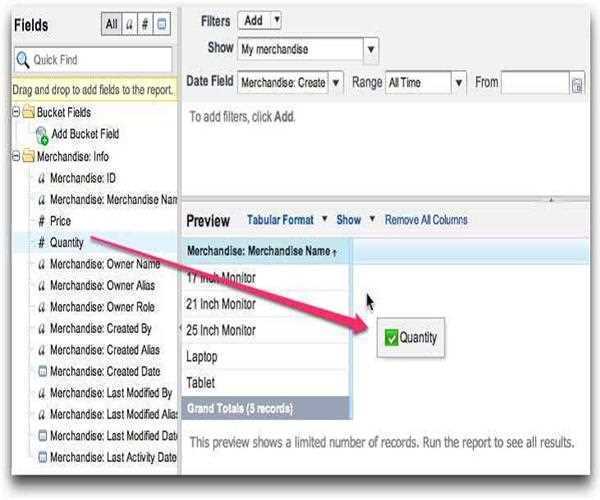This screenshot has width=600, height=500.
Task: Show All field types toggle
Action: [x=112, y=24]
